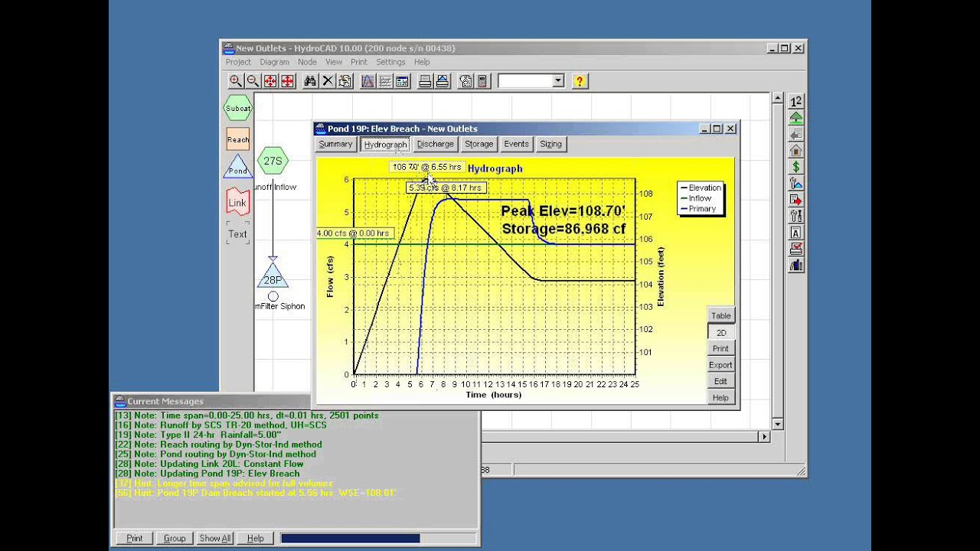This screenshot has width=980, height=551.
Task: Toggle the 2D chart view button
Action: click(x=721, y=332)
